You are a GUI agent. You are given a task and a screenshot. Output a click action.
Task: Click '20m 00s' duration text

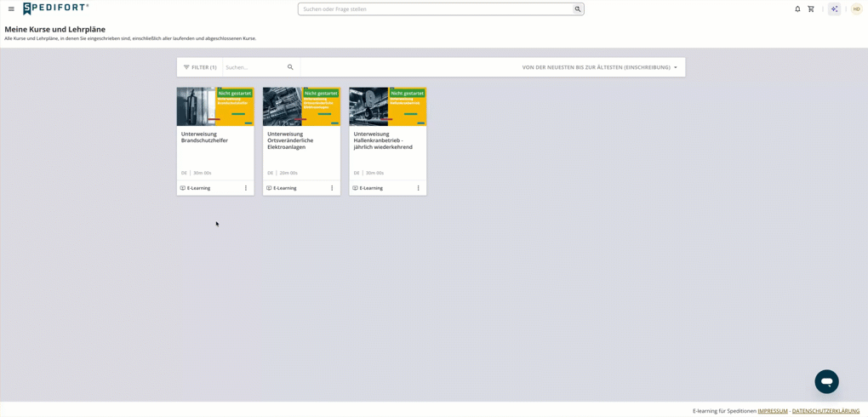[x=288, y=174]
